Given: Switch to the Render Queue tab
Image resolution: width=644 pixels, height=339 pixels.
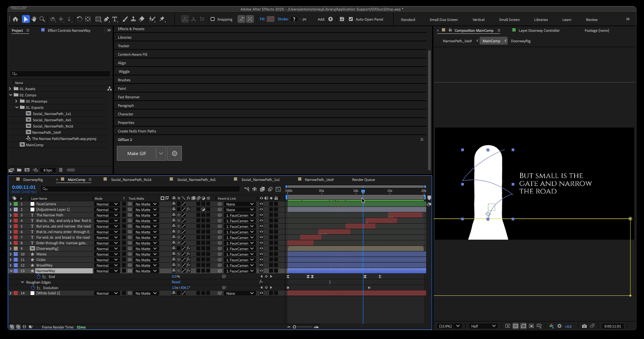Looking at the screenshot, I should [x=363, y=180].
